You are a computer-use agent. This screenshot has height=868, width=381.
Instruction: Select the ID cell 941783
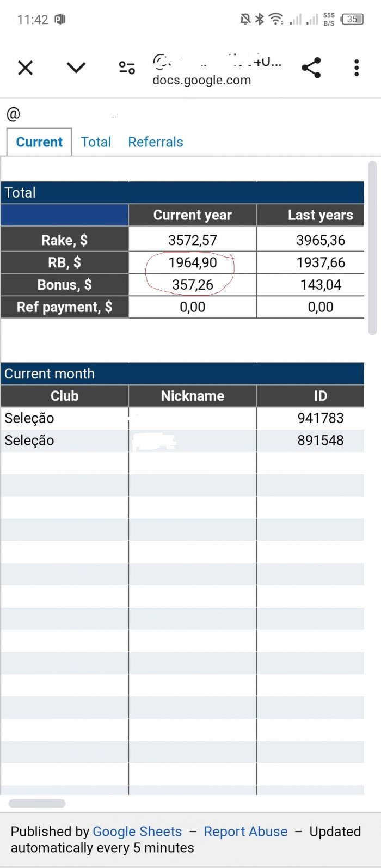tap(320, 418)
